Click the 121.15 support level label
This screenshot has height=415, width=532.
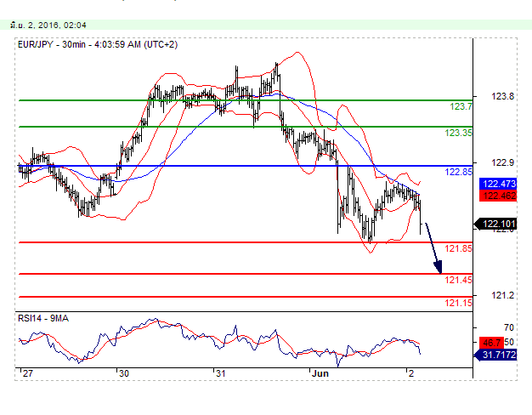[x=458, y=303]
